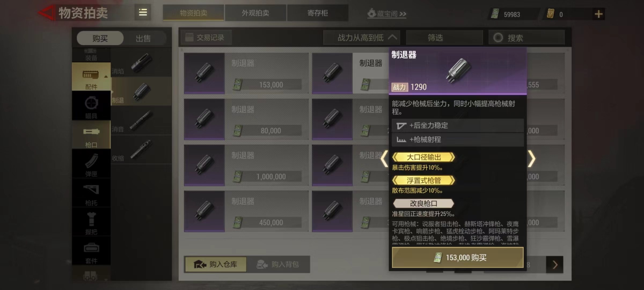Open the 藏宝阁 link
This screenshot has height=290, width=644.
point(387,13)
